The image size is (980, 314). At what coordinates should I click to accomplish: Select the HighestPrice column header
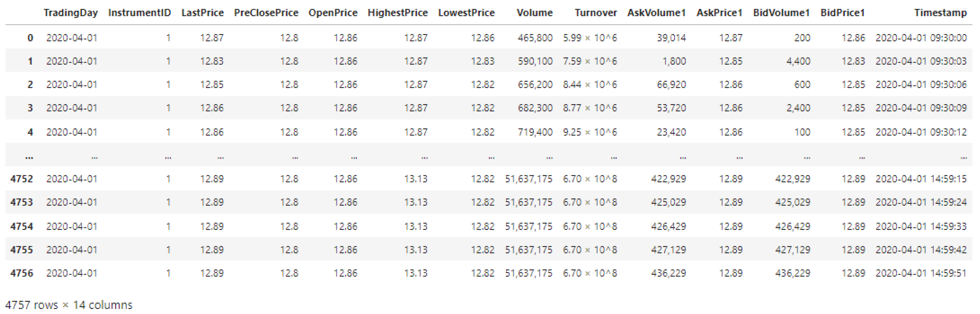(398, 13)
